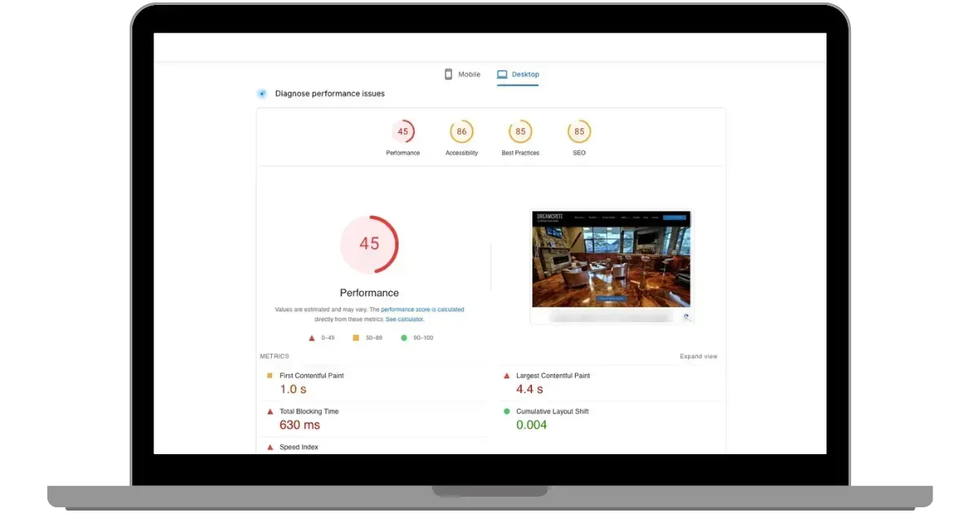
Task: Click the First Contentful Paint label
Action: [x=312, y=376]
